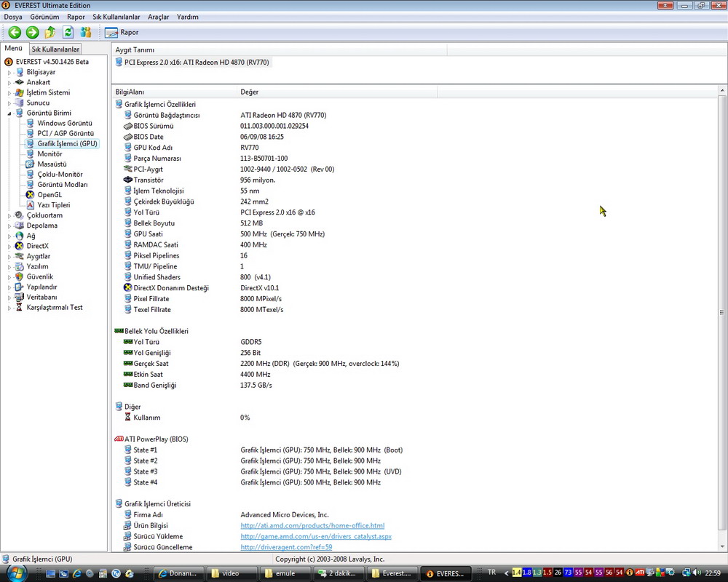Click the Masaüstü icon in the tree
This screenshot has width=728, height=582.
tap(30, 164)
